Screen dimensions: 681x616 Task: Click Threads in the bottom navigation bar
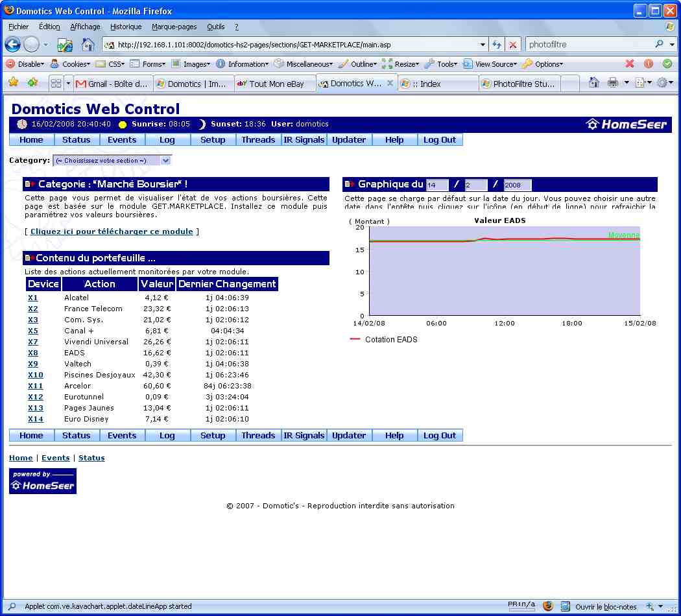click(x=258, y=435)
